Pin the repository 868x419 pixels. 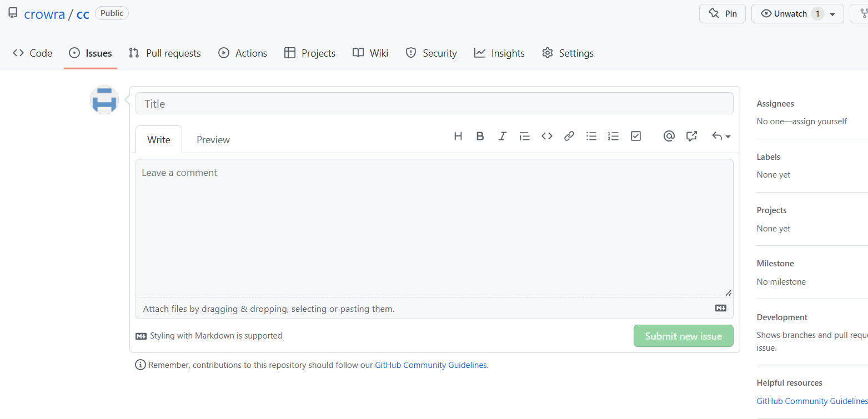click(x=722, y=14)
